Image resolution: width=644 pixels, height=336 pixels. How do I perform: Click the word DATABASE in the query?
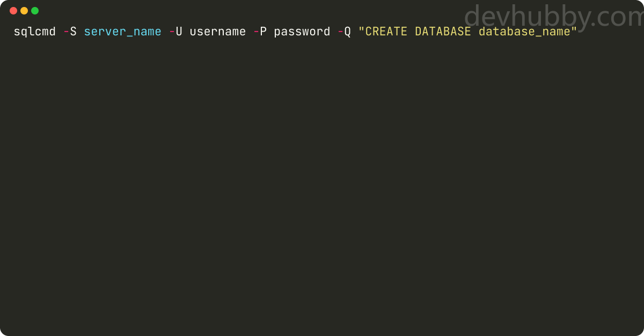click(x=443, y=32)
